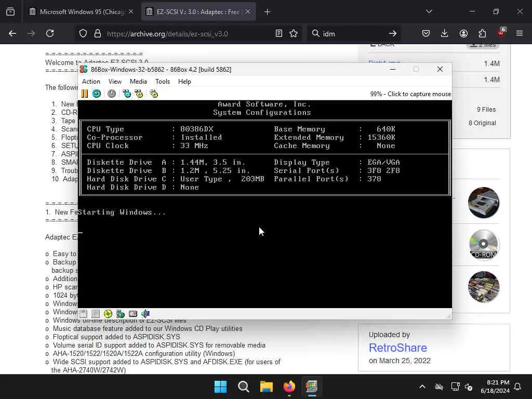Image resolution: width=532 pixels, height=399 pixels.
Task: Open File Explorer from taskbar
Action: (x=267, y=387)
